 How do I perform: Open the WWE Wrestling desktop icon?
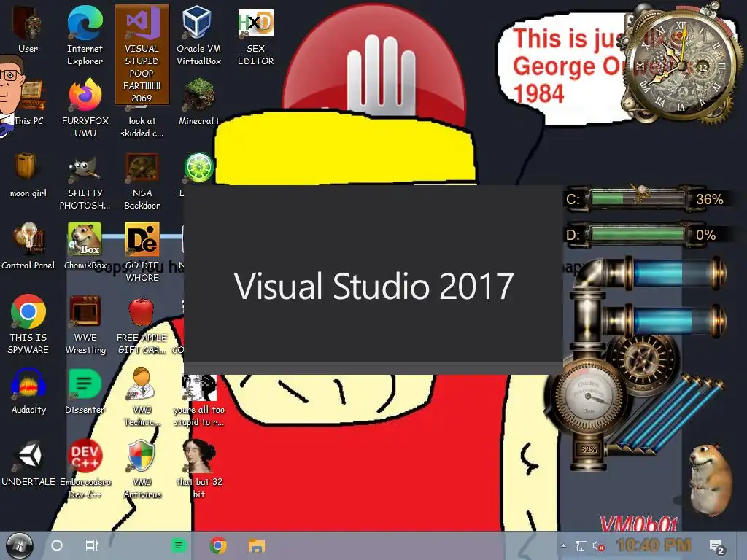point(85,324)
